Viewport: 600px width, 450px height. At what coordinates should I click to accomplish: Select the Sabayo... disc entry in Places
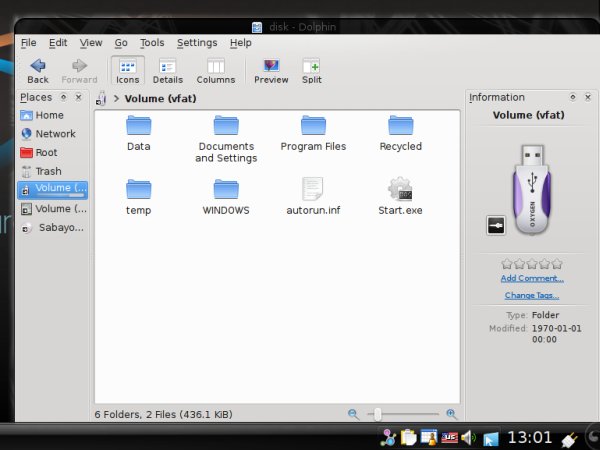[53, 228]
